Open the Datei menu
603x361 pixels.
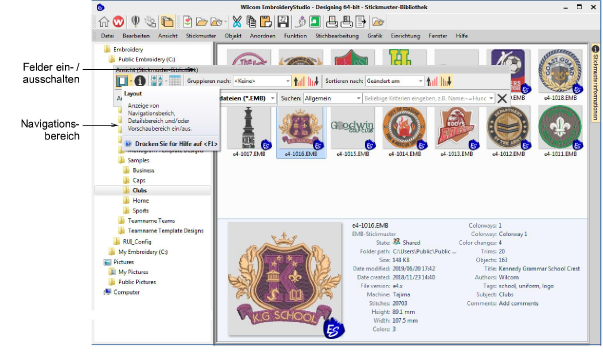(107, 36)
